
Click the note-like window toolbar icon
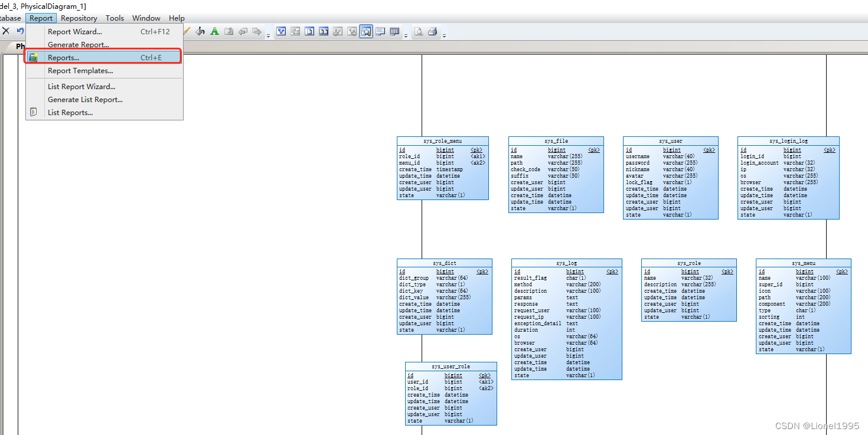coord(380,31)
